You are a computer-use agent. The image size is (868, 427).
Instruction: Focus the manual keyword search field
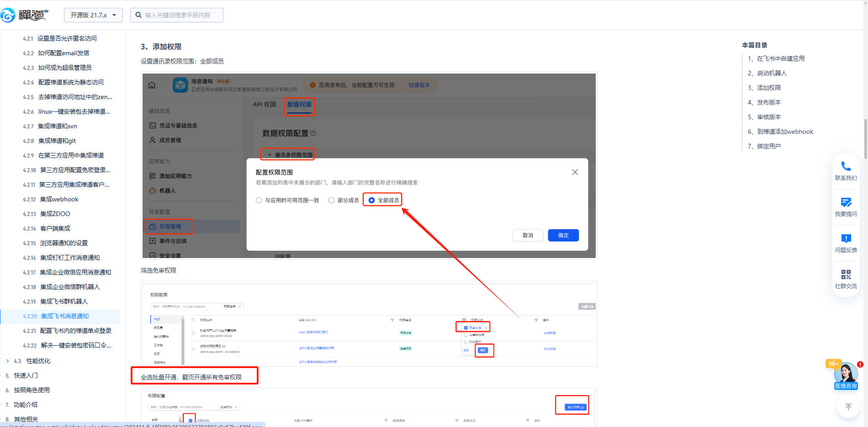point(177,15)
